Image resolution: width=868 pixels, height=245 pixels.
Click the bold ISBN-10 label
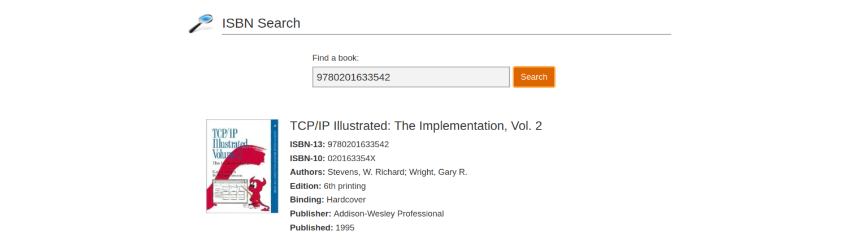307,158
